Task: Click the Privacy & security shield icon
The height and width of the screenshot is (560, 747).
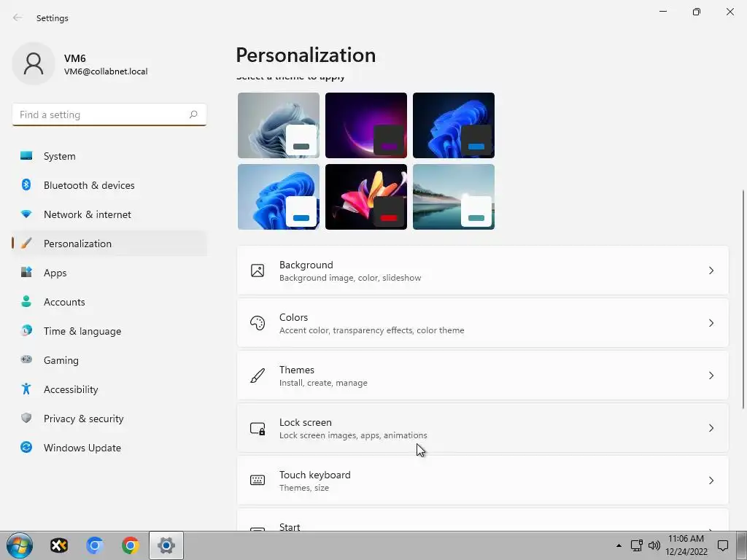Action: [x=26, y=418]
